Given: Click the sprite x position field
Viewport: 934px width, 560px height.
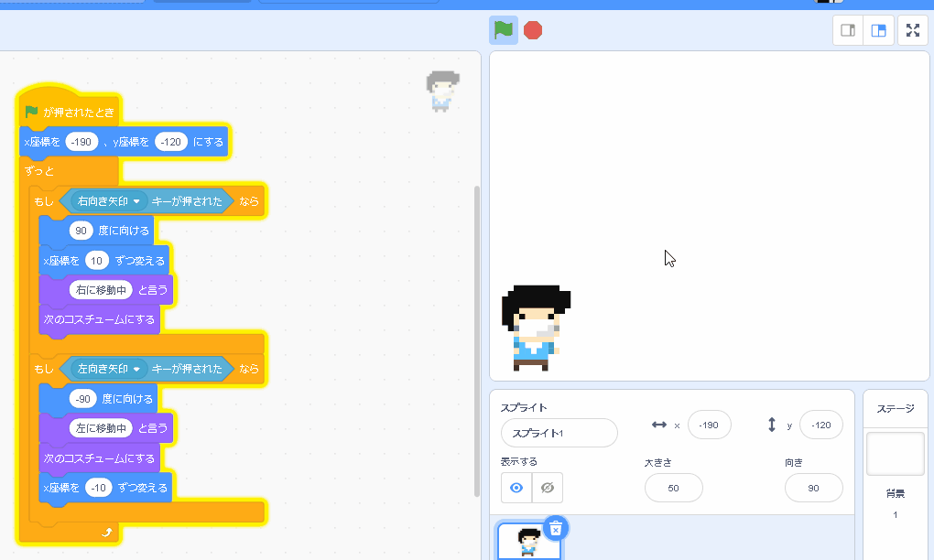Looking at the screenshot, I should point(708,425).
